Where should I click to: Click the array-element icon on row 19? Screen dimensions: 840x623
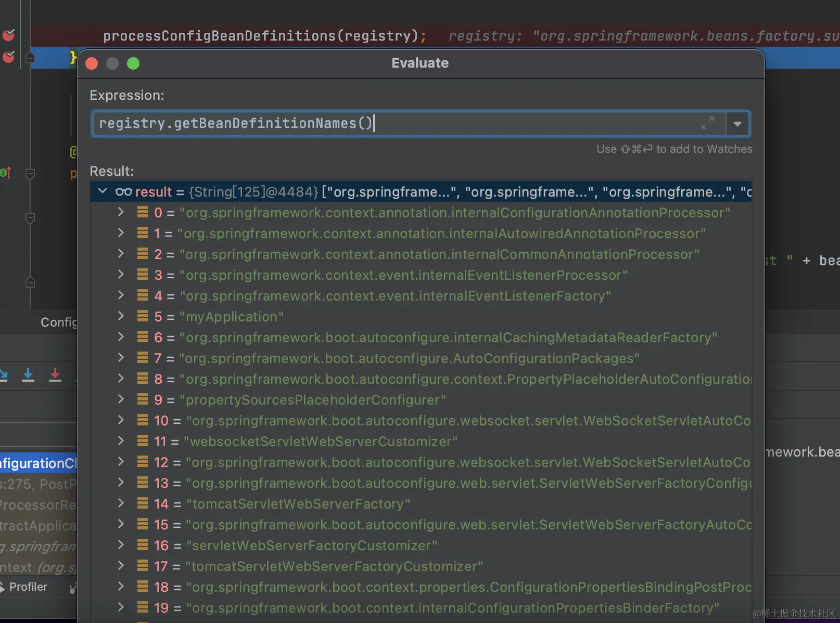(143, 607)
